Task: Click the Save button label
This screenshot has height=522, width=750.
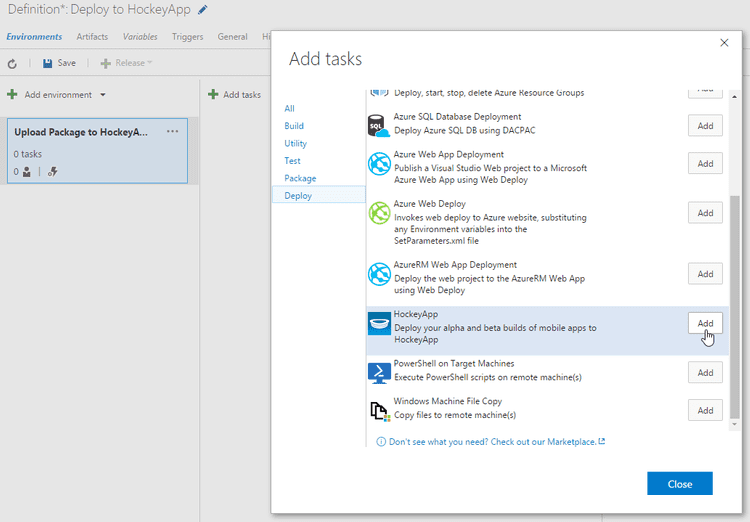Action: click(x=66, y=63)
